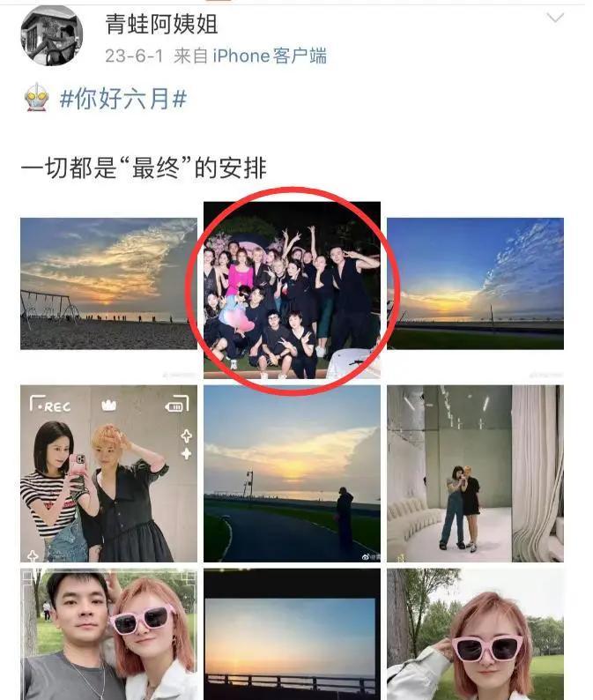Open the beach swing sunset photo
Image resolution: width=593 pixels, height=700 pixels.
click(x=108, y=284)
